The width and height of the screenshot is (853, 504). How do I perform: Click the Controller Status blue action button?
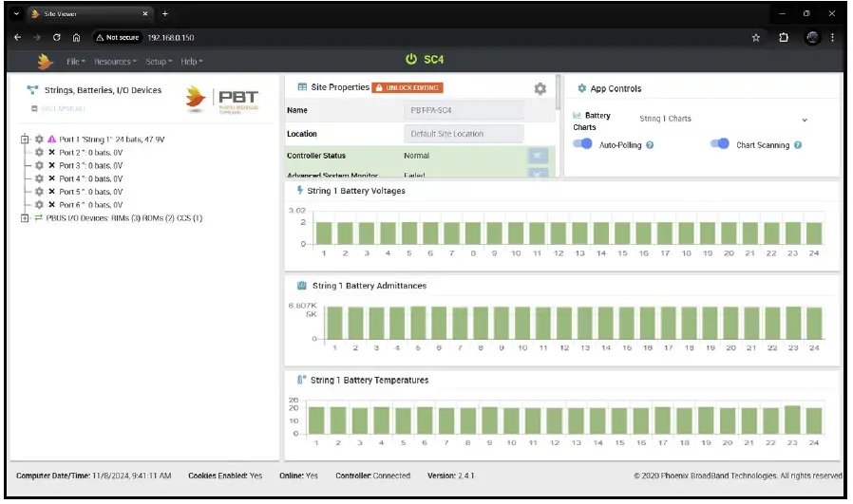[538, 156]
